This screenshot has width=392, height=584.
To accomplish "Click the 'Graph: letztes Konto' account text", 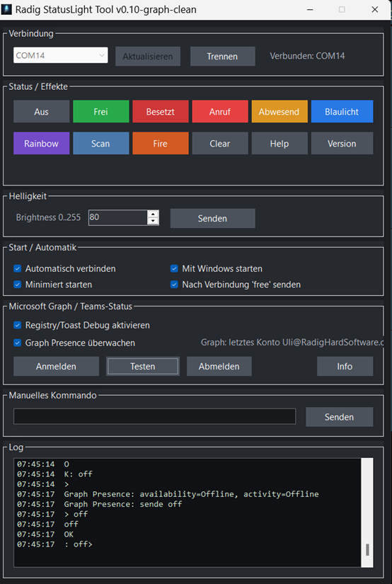I will (292, 343).
